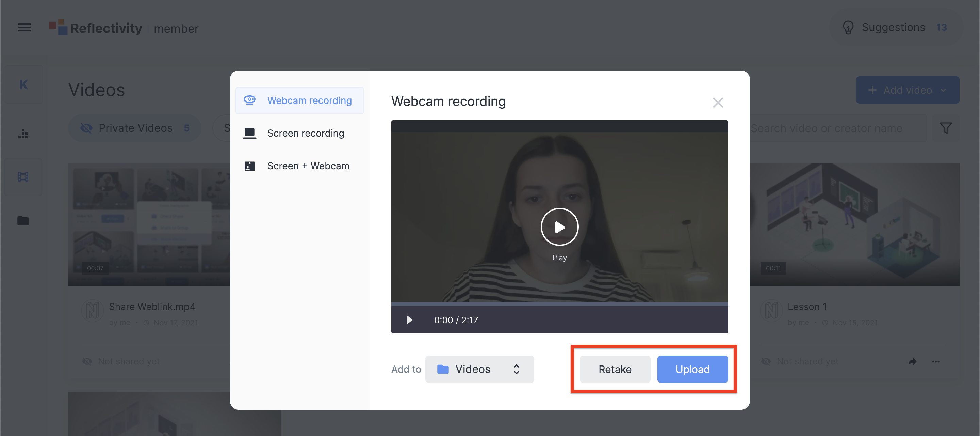Screen dimensions: 980x436
Task: Share the Lesson 1 video via arrow icon
Action: click(x=912, y=361)
